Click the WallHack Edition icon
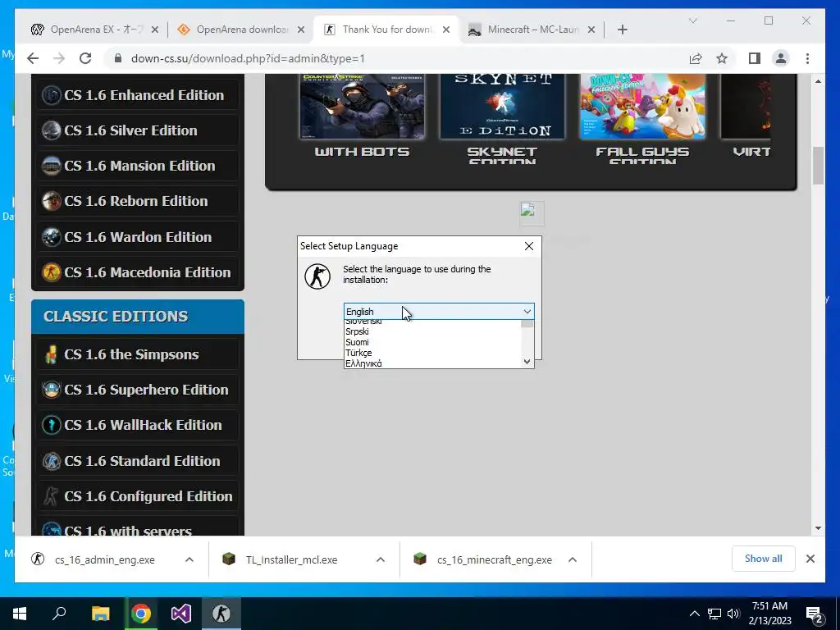Screen dimensions: 840x630 click(x=52, y=426)
